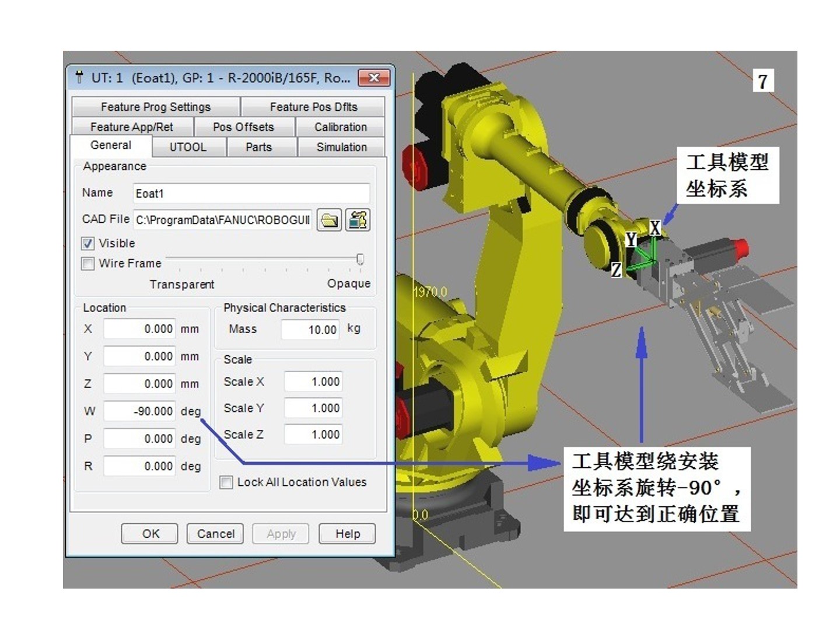Open the Calibration tab
840x630 pixels.
coord(341,127)
